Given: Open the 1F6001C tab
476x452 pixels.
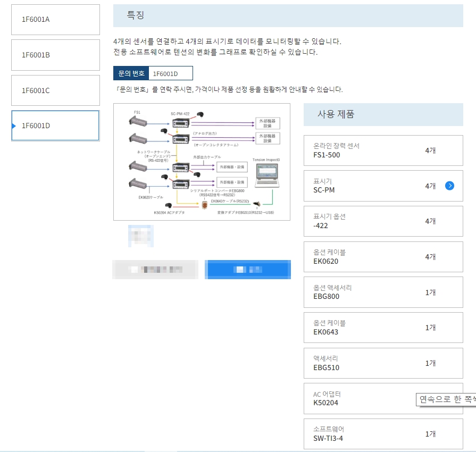Looking at the screenshot, I should click(55, 90).
